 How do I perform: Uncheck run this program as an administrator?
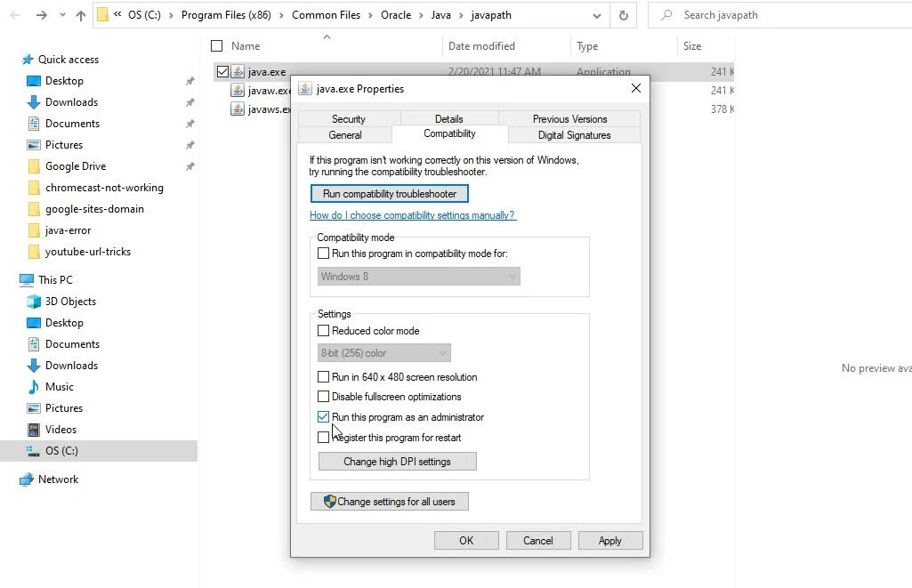tap(324, 416)
